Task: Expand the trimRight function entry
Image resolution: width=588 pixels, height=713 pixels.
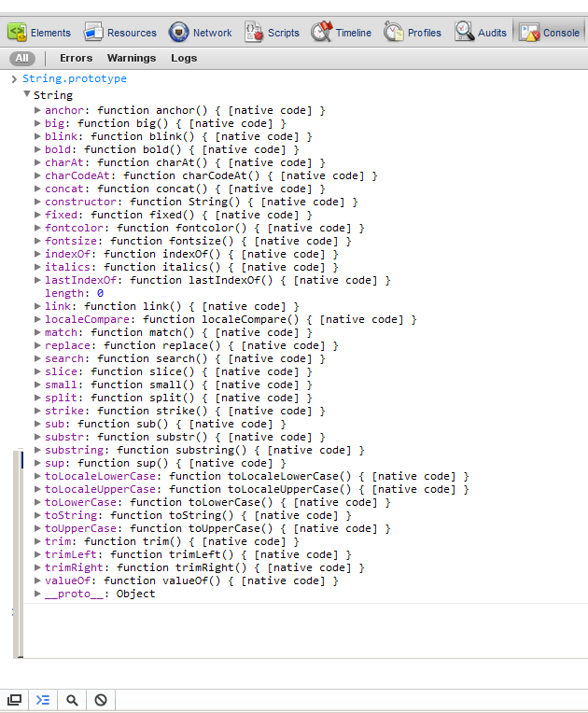Action: 37,567
